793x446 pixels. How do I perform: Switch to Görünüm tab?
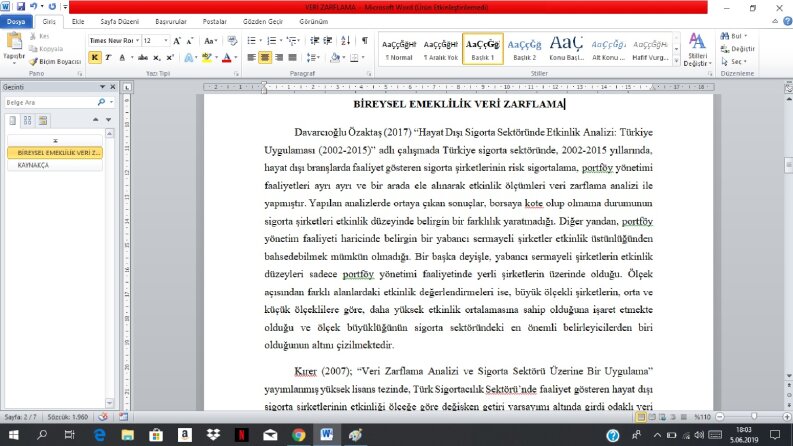click(314, 22)
